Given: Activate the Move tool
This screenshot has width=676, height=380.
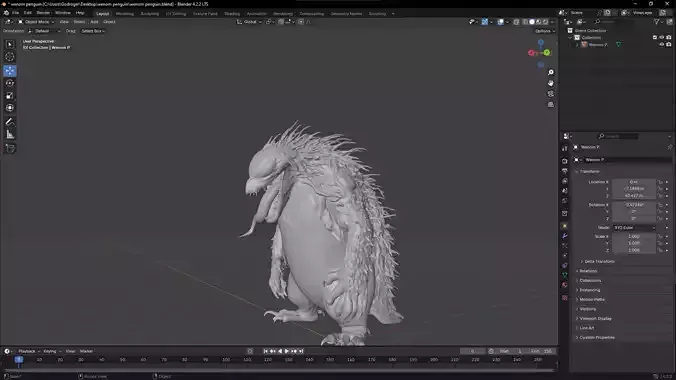Looking at the screenshot, I should [x=9, y=71].
